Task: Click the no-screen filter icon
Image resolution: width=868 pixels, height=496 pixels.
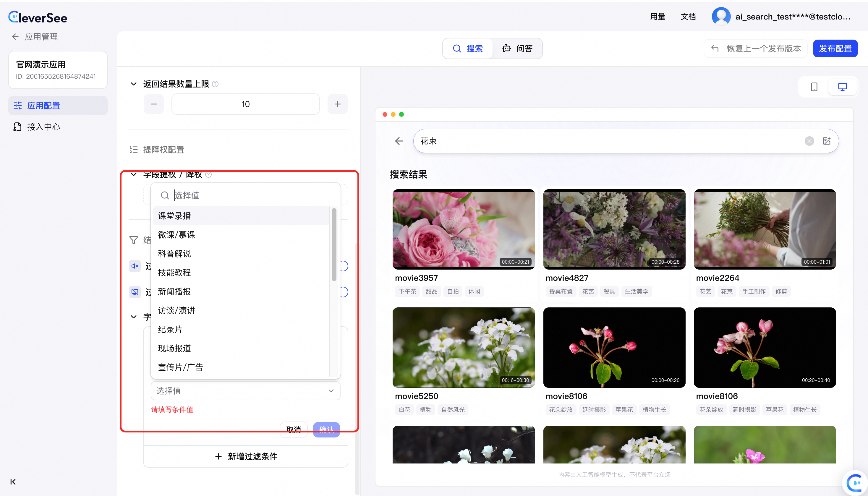Action: pyautogui.click(x=135, y=292)
